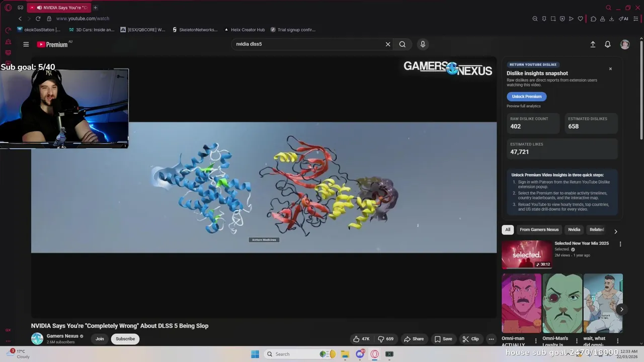The image size is (644, 362).
Task: Join the Gamers Nexus channel
Action: tap(100, 339)
